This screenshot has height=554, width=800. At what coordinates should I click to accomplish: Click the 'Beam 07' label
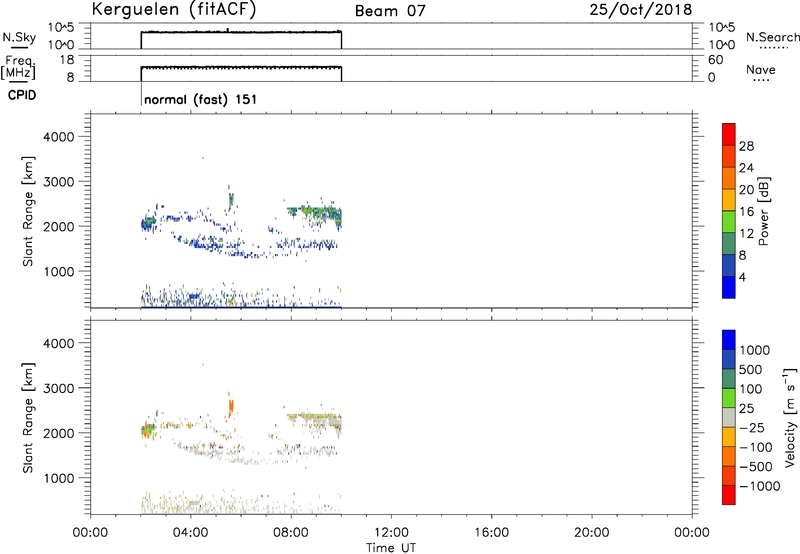390,11
